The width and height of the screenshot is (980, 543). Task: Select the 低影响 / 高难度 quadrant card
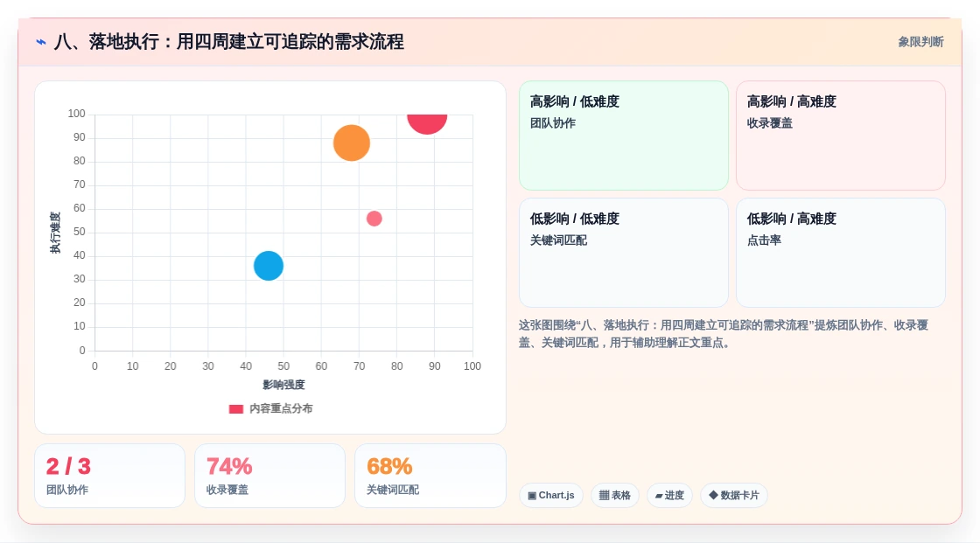click(841, 253)
